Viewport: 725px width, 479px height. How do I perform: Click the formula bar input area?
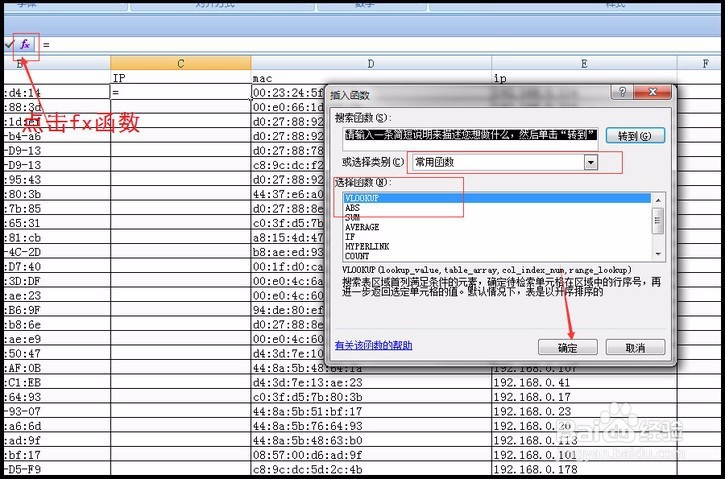click(379, 45)
